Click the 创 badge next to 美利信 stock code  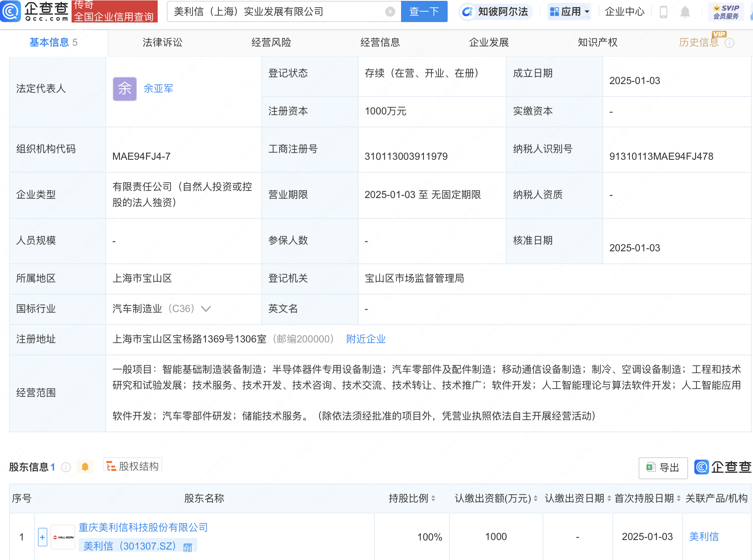click(188, 547)
